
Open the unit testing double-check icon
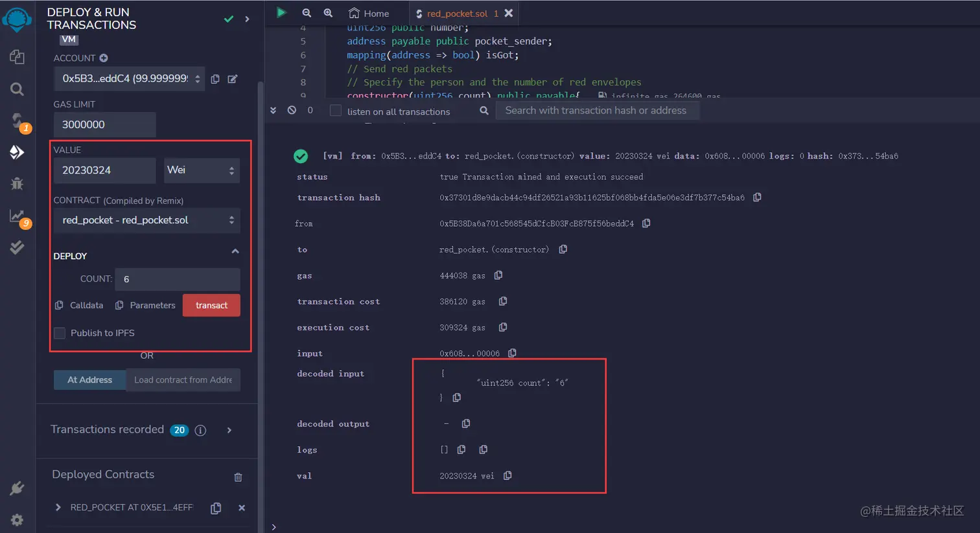click(17, 247)
